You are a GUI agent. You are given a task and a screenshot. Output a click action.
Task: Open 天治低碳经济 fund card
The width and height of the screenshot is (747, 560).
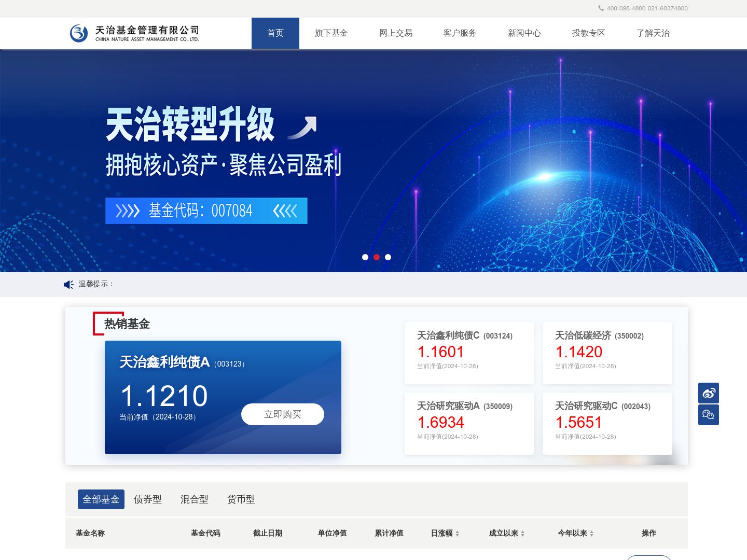point(607,353)
